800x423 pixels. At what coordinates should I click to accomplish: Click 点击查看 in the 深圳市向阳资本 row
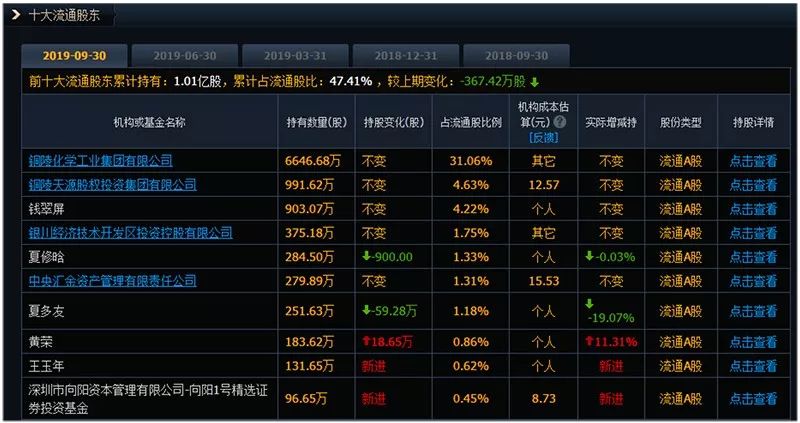tap(753, 399)
